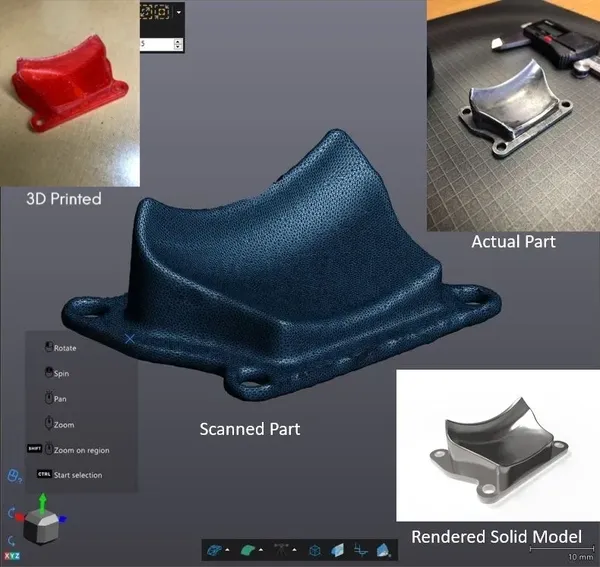Click the red 3D Printed part photo
Image resolution: width=600 pixels, height=567 pixels.
click(x=70, y=93)
